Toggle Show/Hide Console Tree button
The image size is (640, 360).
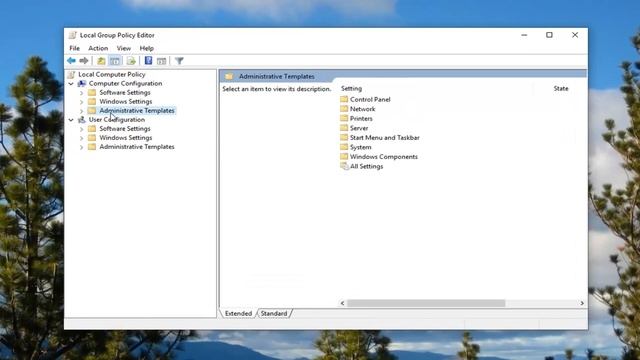point(115,61)
